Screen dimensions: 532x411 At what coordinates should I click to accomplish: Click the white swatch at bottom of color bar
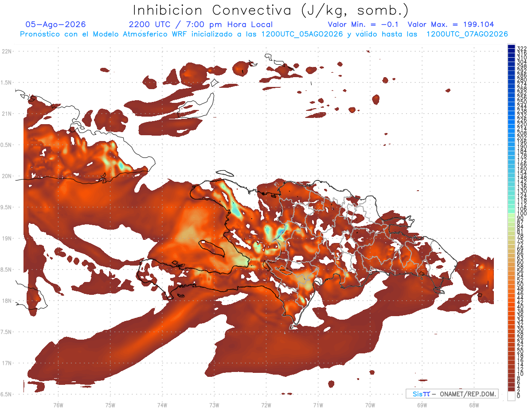[x=511, y=396]
